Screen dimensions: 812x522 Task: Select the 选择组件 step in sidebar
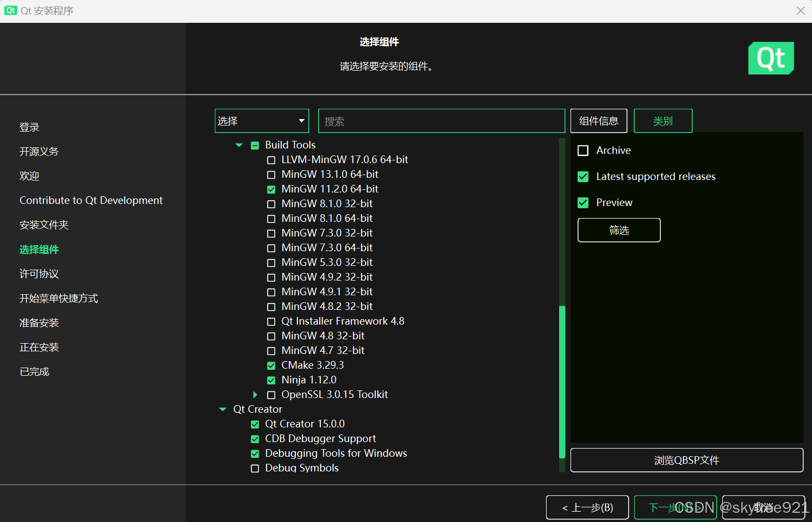[39, 250]
